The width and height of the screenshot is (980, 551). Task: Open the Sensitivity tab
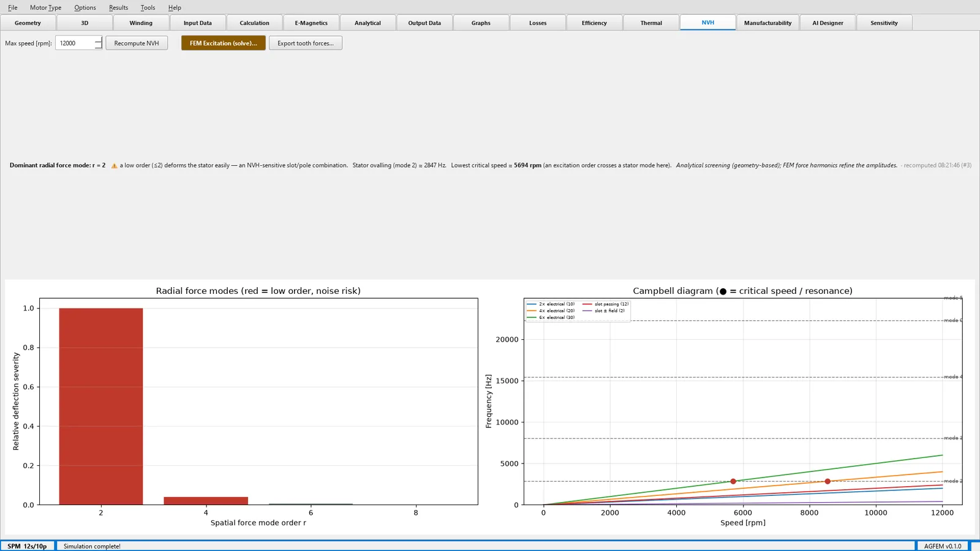tap(884, 23)
